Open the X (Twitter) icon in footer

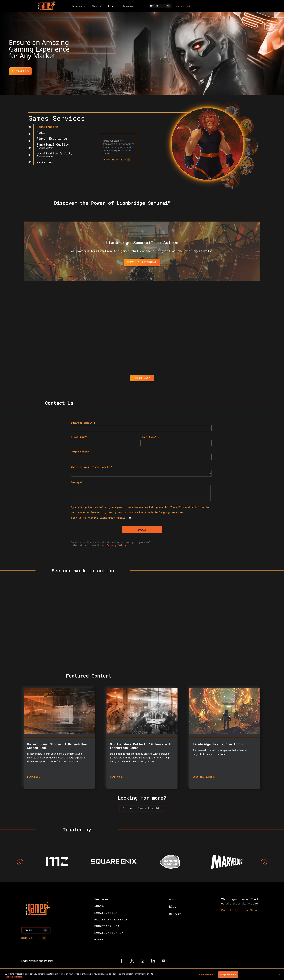pyautogui.click(x=132, y=961)
